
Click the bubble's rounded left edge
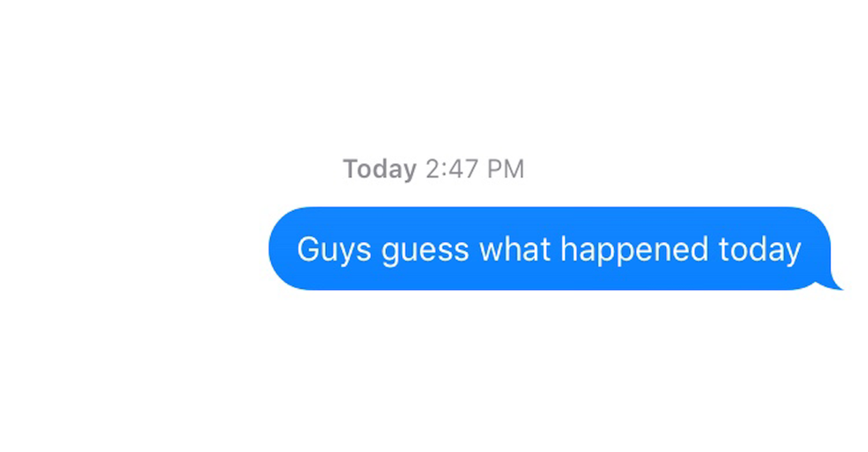[282, 249]
